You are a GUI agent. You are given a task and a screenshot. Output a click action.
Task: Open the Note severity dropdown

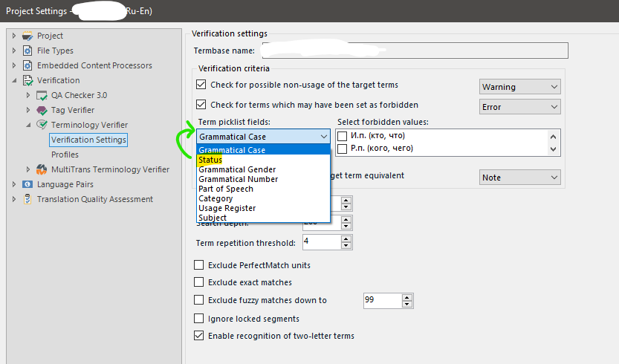coord(520,178)
